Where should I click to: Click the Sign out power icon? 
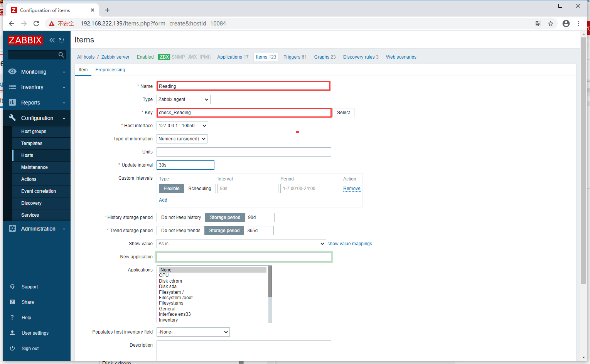tap(12, 348)
